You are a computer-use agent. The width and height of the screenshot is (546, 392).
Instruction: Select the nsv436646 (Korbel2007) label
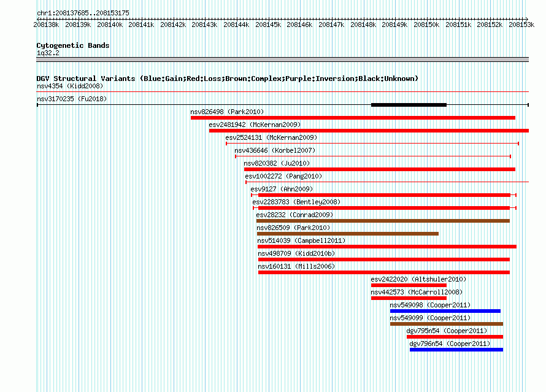275,150
